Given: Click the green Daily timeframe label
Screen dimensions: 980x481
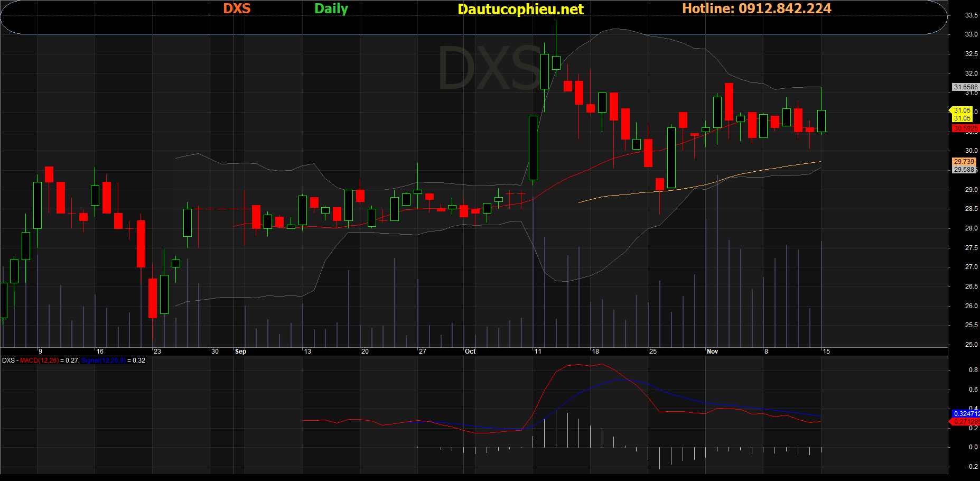Looking at the screenshot, I should 331,8.
